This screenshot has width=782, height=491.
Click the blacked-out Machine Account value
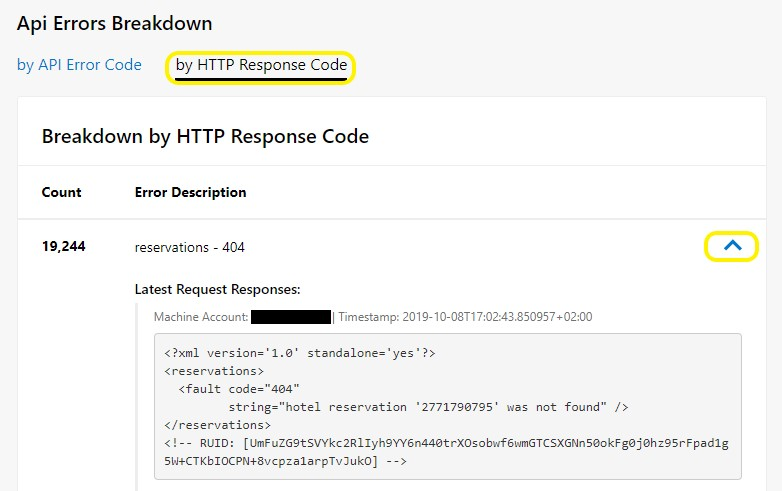(x=291, y=317)
